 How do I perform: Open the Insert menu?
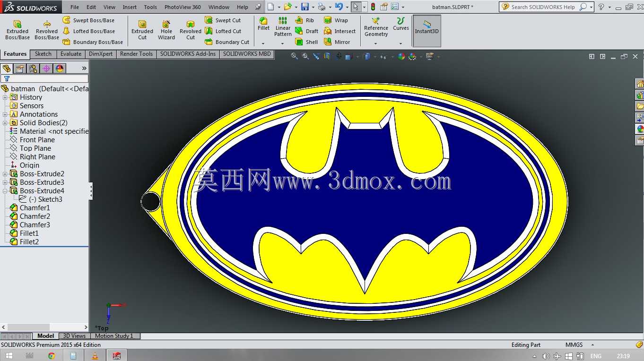130,7
